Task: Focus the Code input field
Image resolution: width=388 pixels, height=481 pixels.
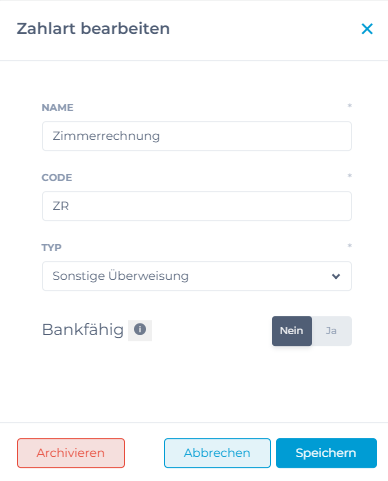Action: click(197, 206)
